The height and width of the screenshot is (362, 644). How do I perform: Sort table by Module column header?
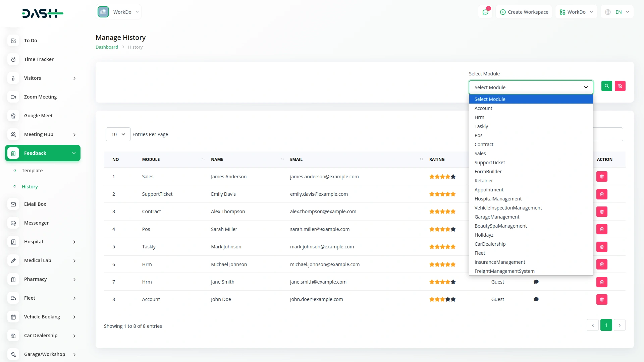(151, 160)
